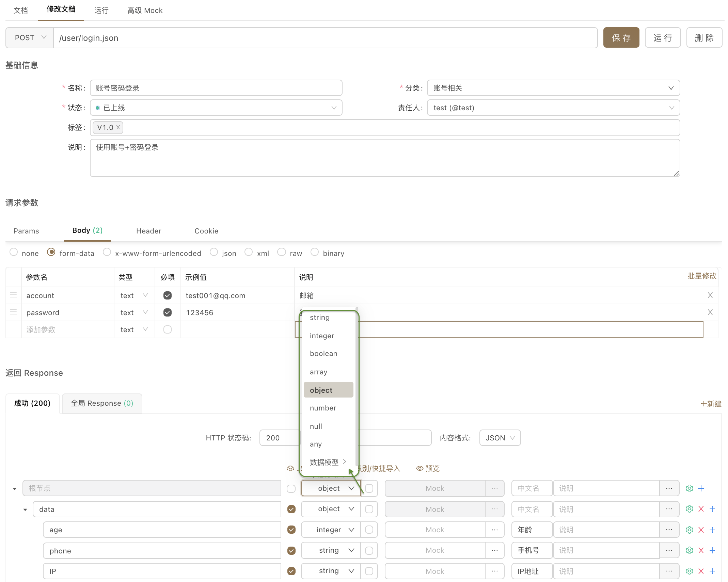Open settings gear for phone row
This screenshot has height=582, width=728.
[x=689, y=550]
